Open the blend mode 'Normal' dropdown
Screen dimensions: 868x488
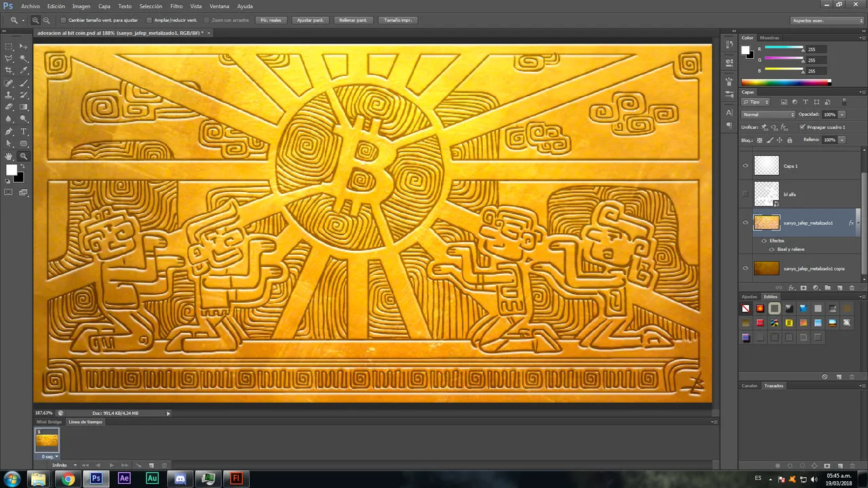768,115
